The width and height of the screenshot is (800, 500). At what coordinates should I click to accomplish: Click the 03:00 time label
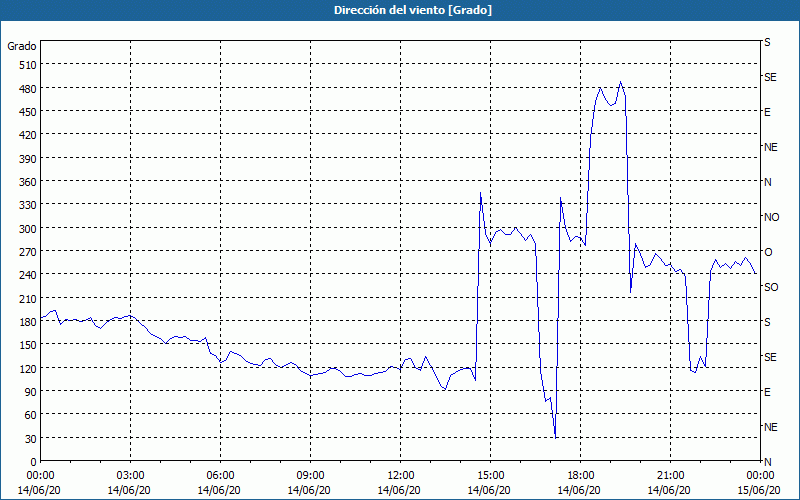131,476
